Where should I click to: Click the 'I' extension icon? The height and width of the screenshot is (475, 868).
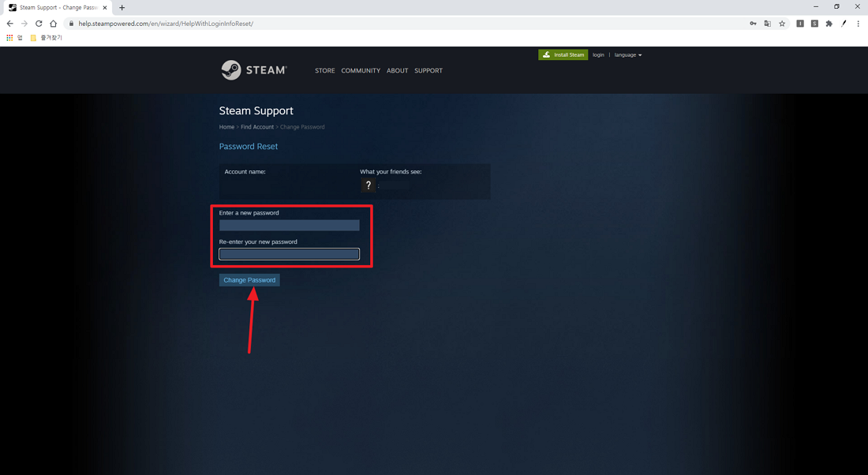800,23
